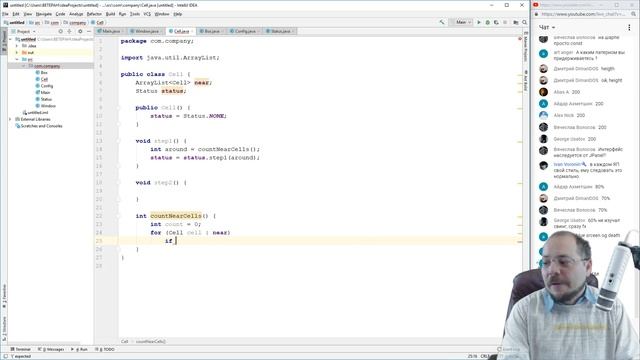Run the Main configuration
Viewport: 640px width, 360px height.
click(479, 22)
